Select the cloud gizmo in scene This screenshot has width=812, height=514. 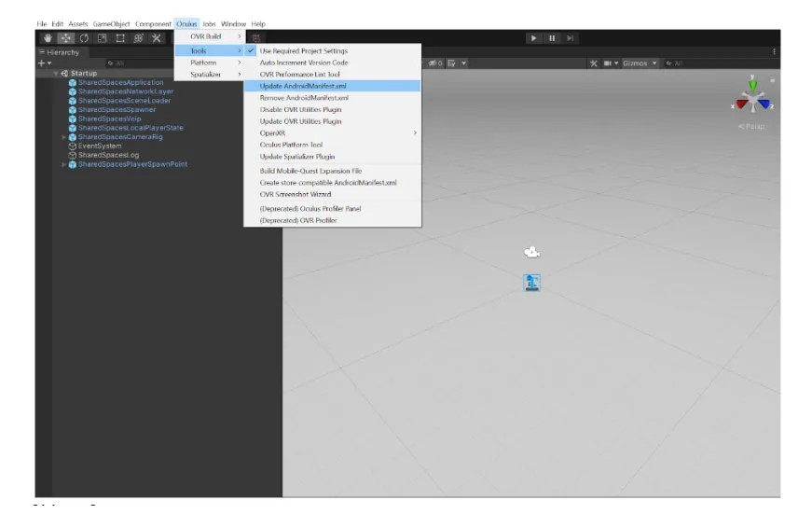coord(531,253)
